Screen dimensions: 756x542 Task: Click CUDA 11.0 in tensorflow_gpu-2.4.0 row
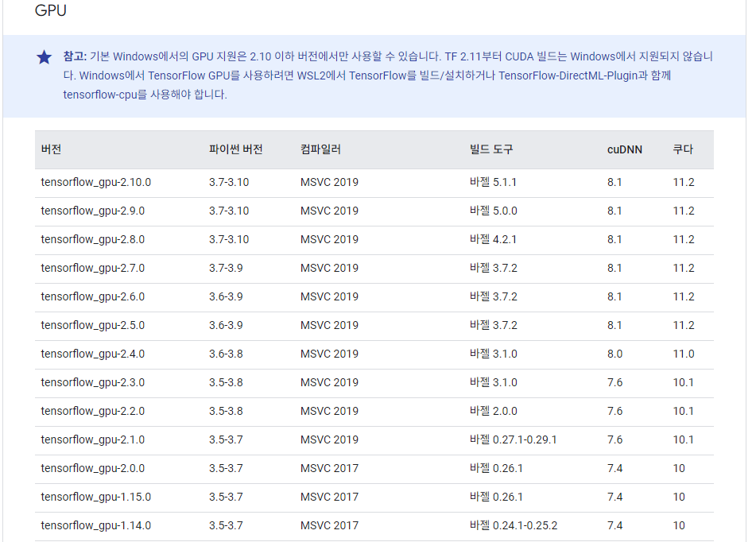pos(684,354)
